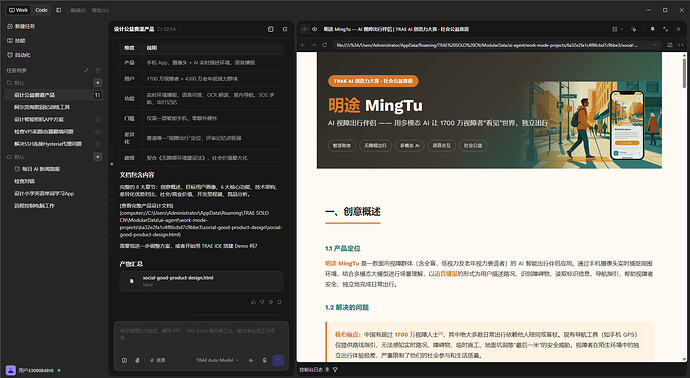Click the 社会公益 tag pill
Viewport: 690px width, 378px height.
pyautogui.click(x=473, y=145)
